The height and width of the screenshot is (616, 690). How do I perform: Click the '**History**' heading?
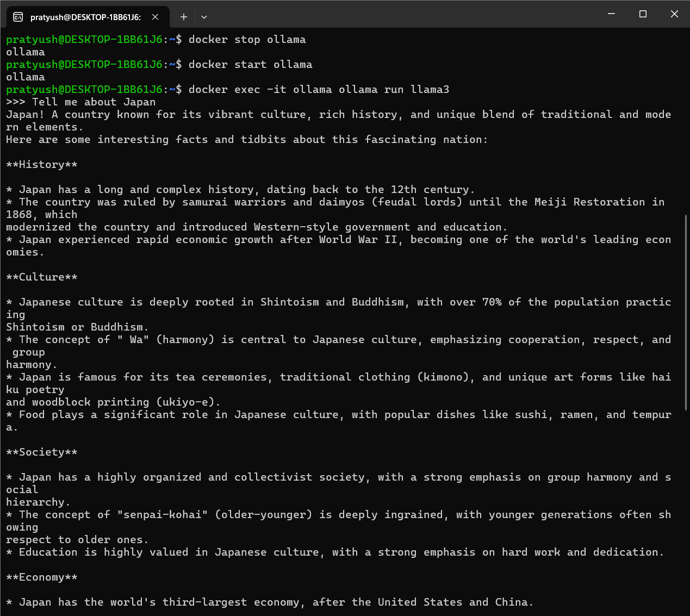point(41,164)
